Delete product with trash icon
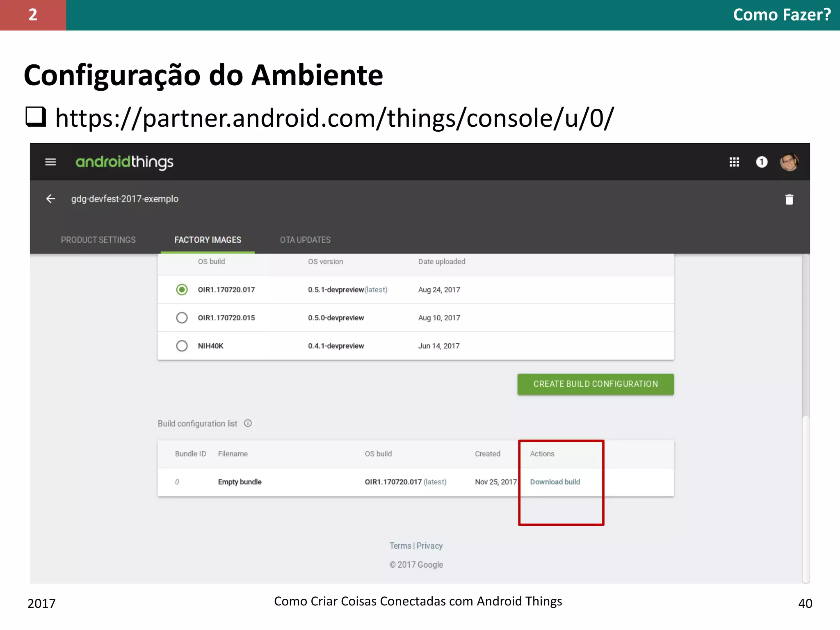Screen dimensions: 840x630 789,199
